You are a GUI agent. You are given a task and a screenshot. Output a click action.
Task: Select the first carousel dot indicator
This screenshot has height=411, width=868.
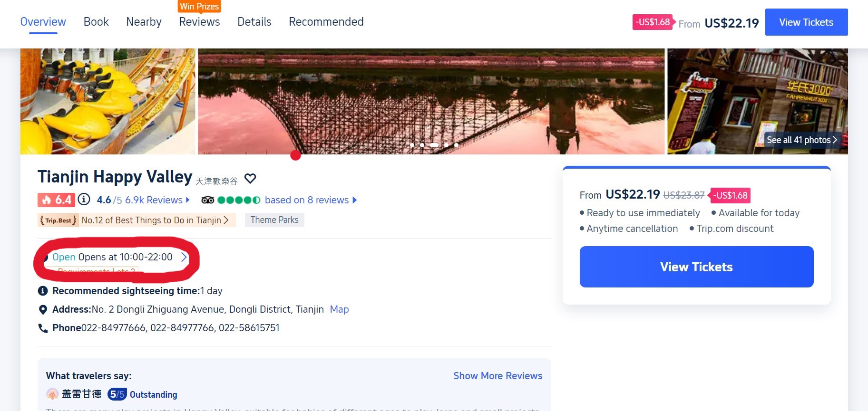pyautogui.click(x=412, y=145)
